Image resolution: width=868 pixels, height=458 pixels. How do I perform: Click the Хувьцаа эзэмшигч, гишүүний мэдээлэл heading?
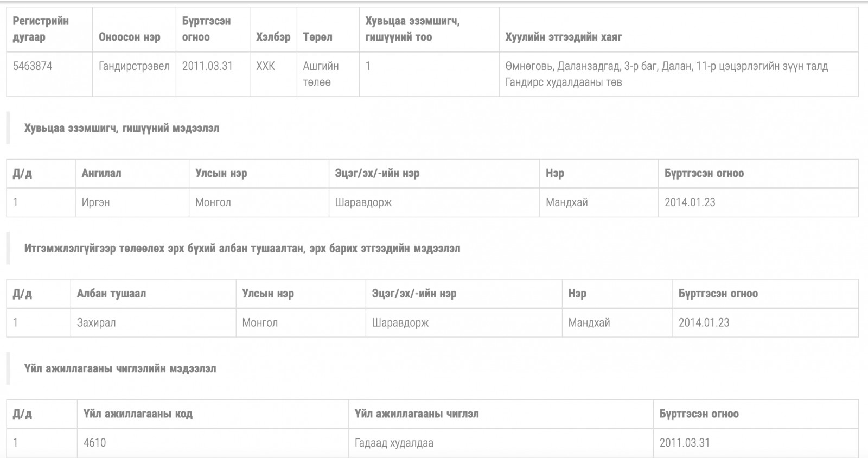coord(122,128)
